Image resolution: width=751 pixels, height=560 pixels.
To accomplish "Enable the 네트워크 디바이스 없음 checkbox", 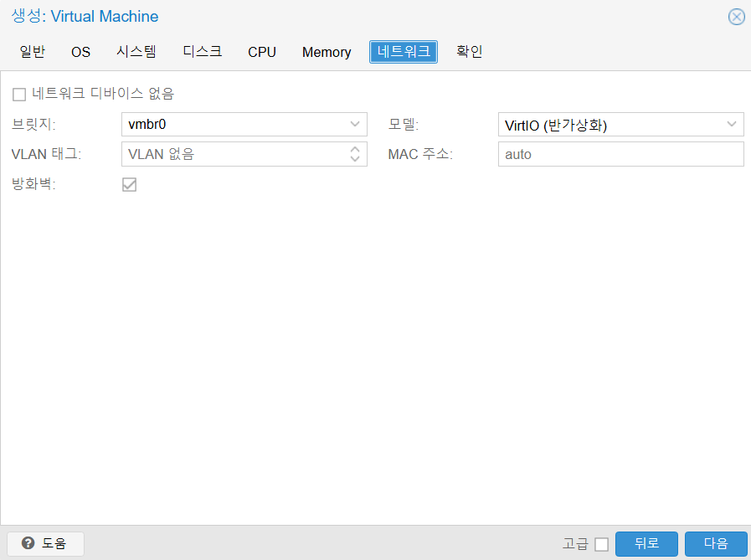I will click(19, 95).
